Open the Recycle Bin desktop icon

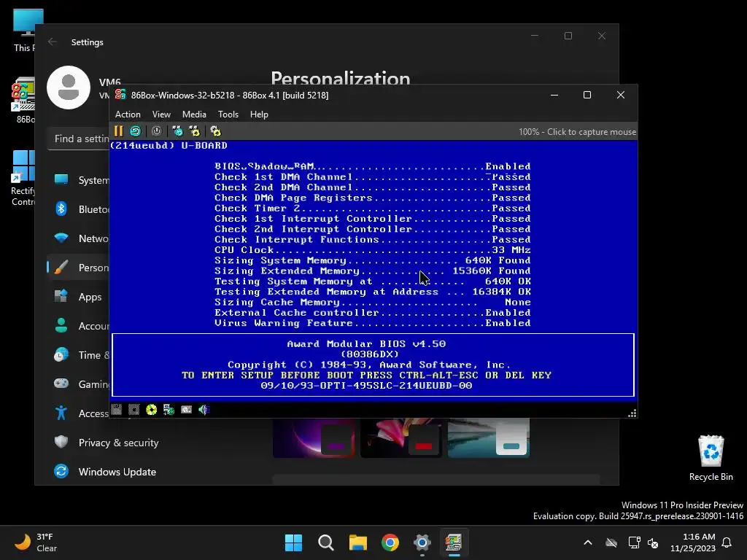coord(711,458)
